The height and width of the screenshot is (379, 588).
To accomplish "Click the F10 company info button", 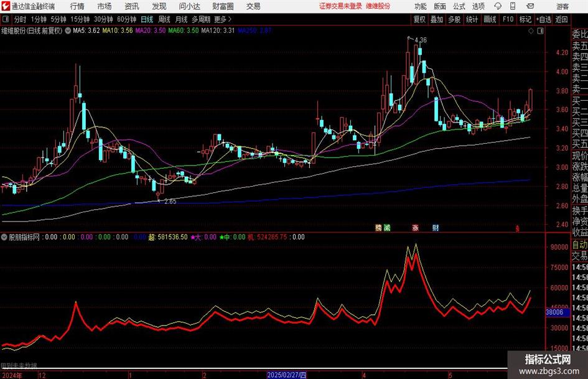I will click(508, 19).
